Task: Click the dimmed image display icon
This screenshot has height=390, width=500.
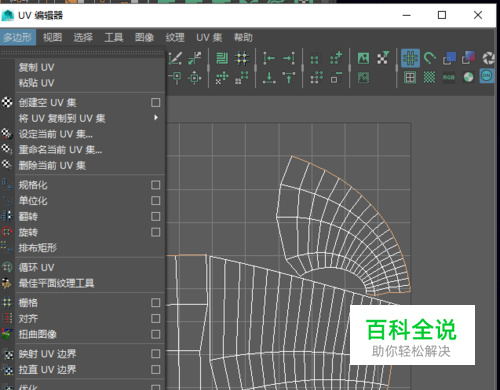Action: point(363,78)
